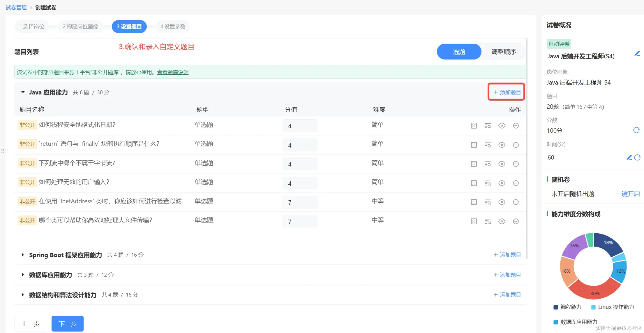
Task: Click refresh icon next to 100分 score
Action: click(x=636, y=130)
